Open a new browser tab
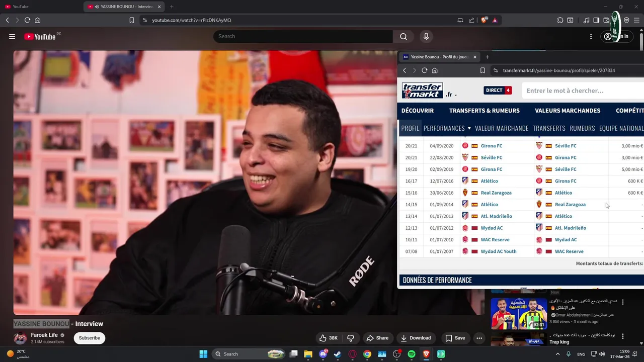The image size is (644, 362). click(172, 7)
